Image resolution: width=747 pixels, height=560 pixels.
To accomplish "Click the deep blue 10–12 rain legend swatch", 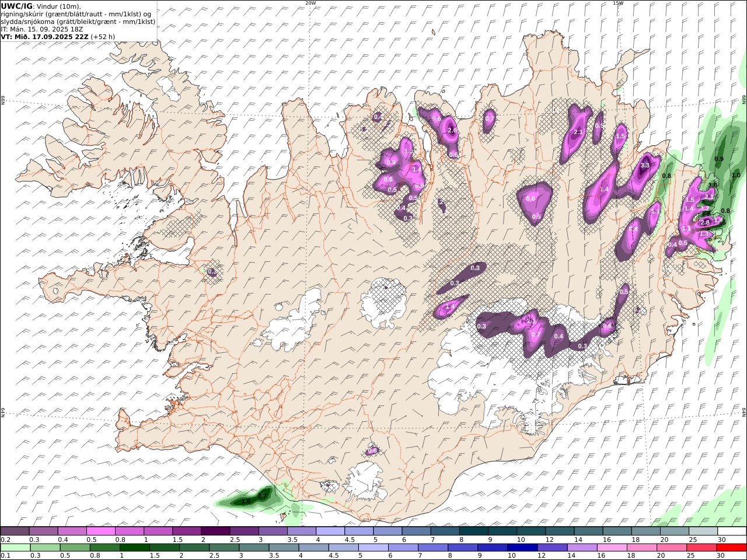I will (523, 548).
